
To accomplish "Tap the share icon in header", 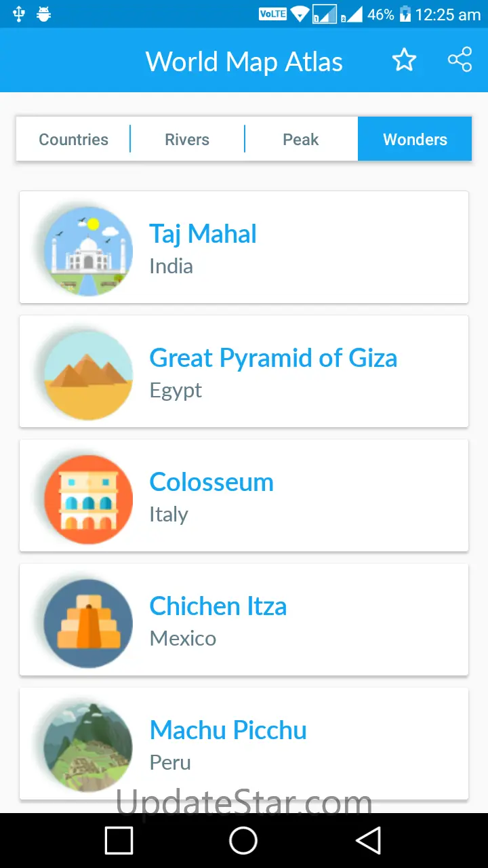I will (460, 60).
